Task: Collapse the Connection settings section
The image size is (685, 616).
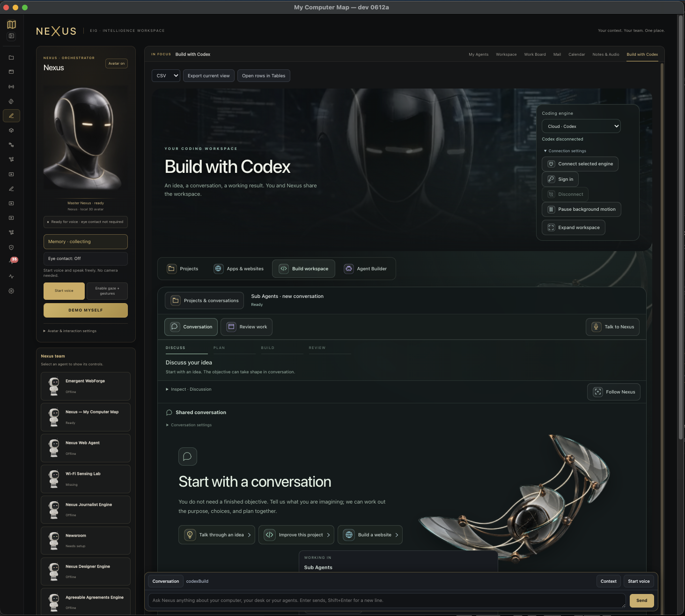Action: 565,151
